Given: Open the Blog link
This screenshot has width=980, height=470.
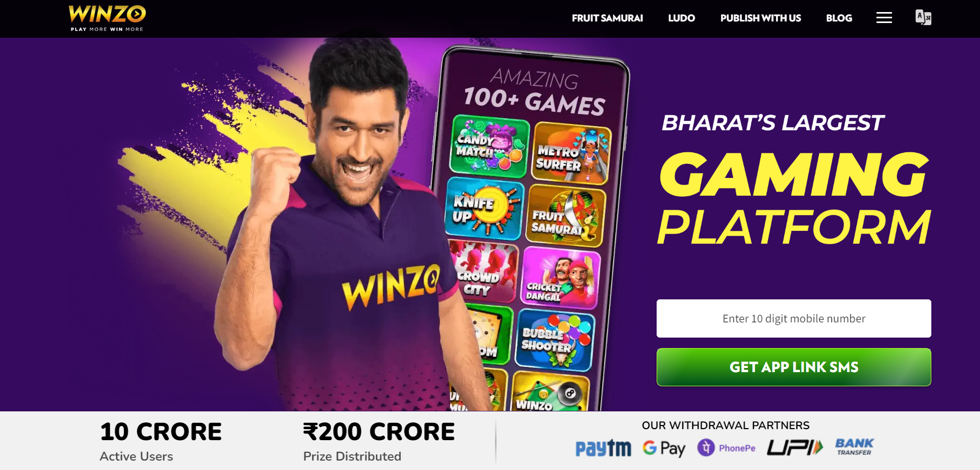Looking at the screenshot, I should coord(839,18).
